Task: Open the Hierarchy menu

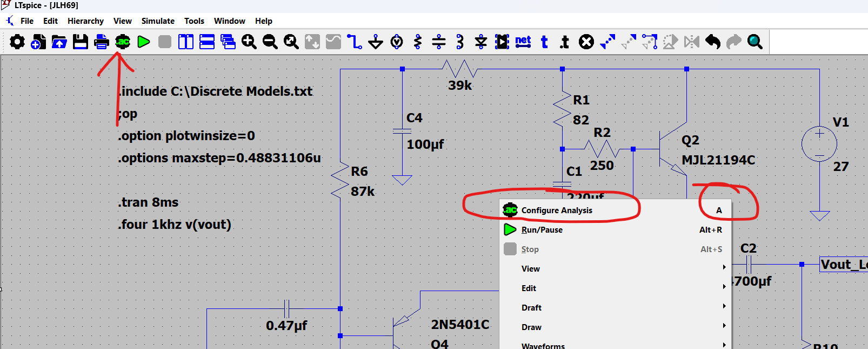Action: point(85,21)
